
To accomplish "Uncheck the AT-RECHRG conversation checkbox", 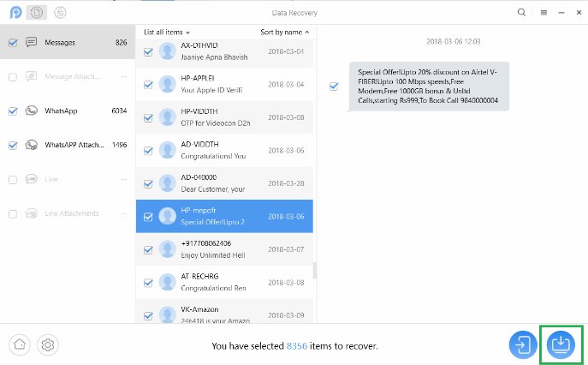I will pos(148,283).
